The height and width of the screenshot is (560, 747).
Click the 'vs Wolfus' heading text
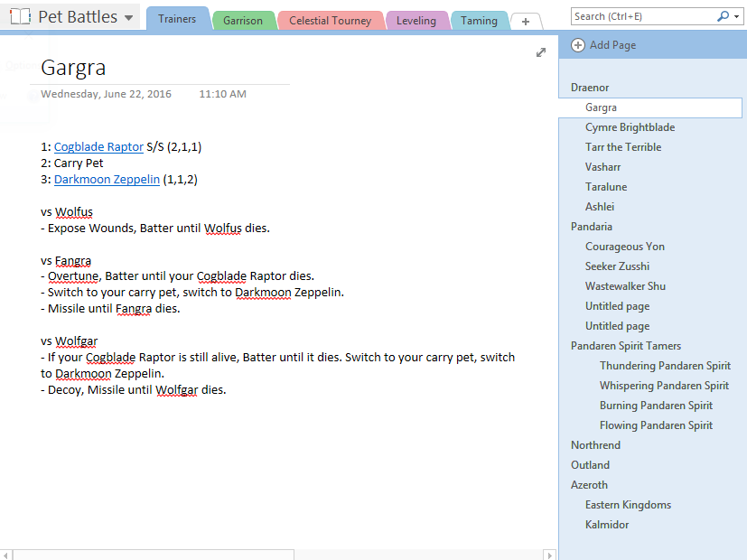pyautogui.click(x=67, y=212)
